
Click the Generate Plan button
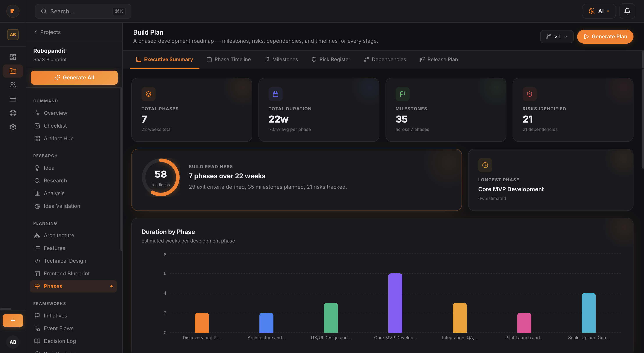(x=605, y=37)
